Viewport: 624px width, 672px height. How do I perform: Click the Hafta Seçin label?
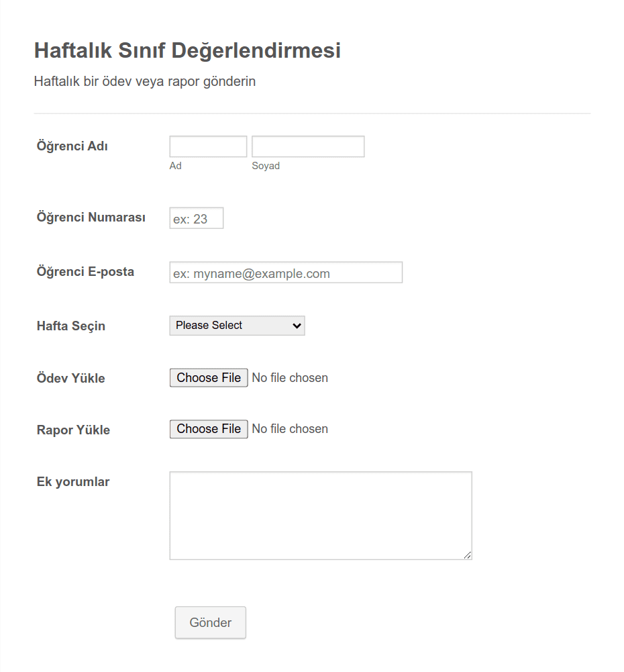pyautogui.click(x=70, y=326)
